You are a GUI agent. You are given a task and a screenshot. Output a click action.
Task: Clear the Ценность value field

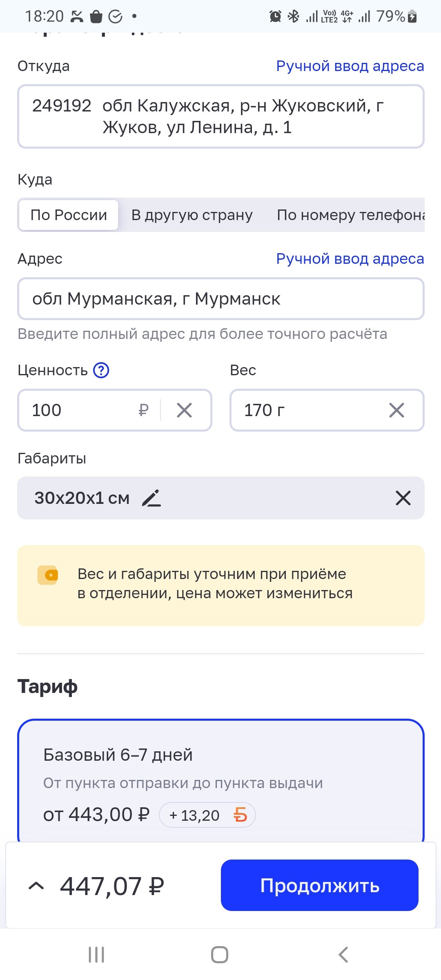tap(184, 410)
